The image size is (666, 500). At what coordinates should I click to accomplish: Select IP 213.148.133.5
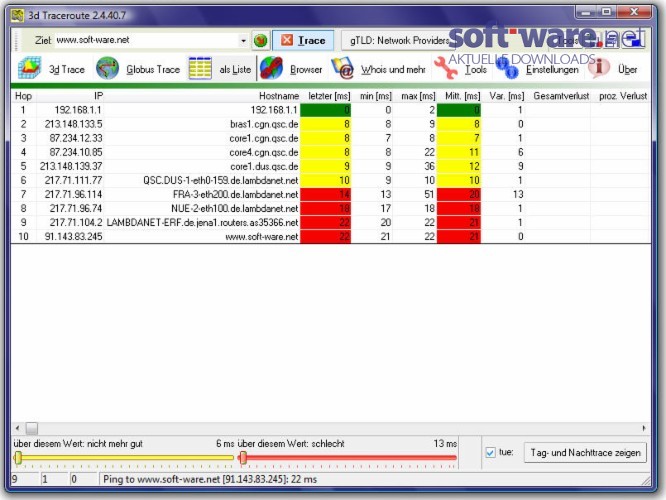coord(73,124)
